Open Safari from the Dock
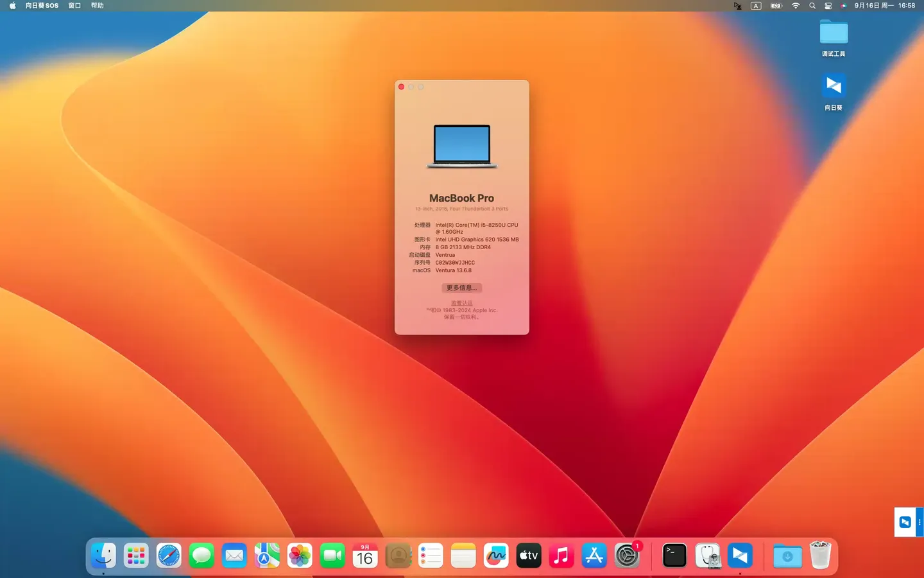The width and height of the screenshot is (924, 578). (169, 556)
